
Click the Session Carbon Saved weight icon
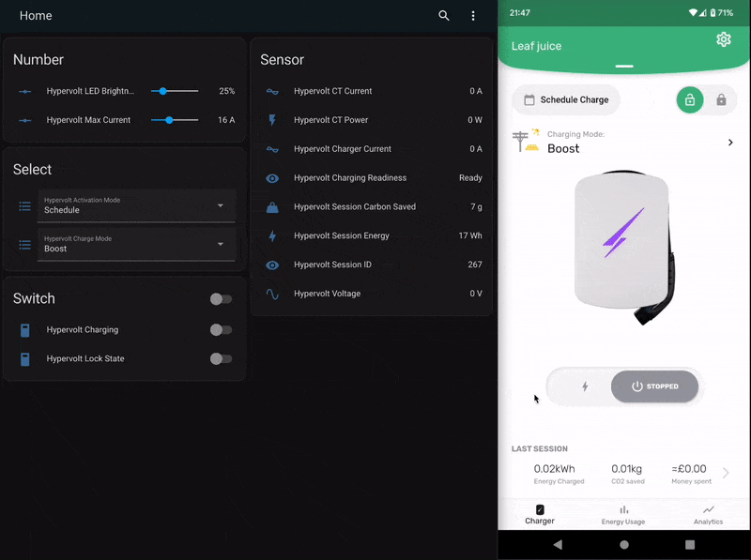tap(272, 207)
